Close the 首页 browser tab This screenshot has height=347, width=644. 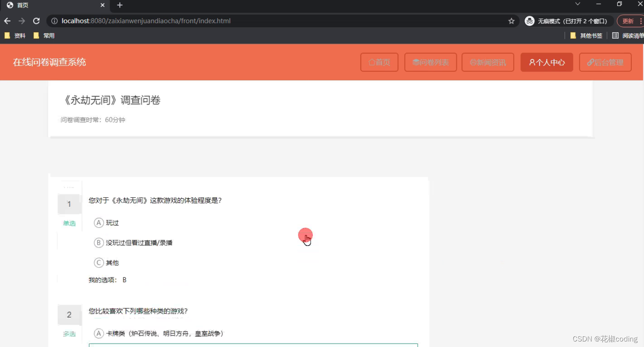pyautogui.click(x=102, y=5)
